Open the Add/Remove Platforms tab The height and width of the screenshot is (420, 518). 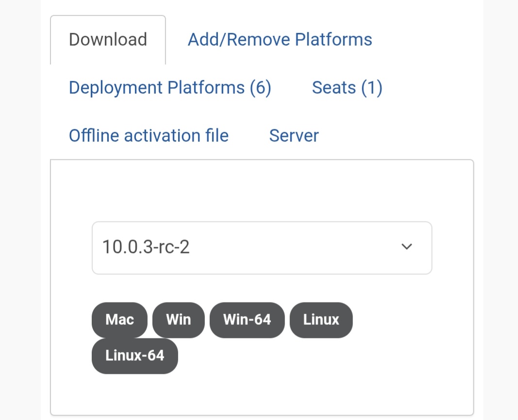[x=280, y=39]
